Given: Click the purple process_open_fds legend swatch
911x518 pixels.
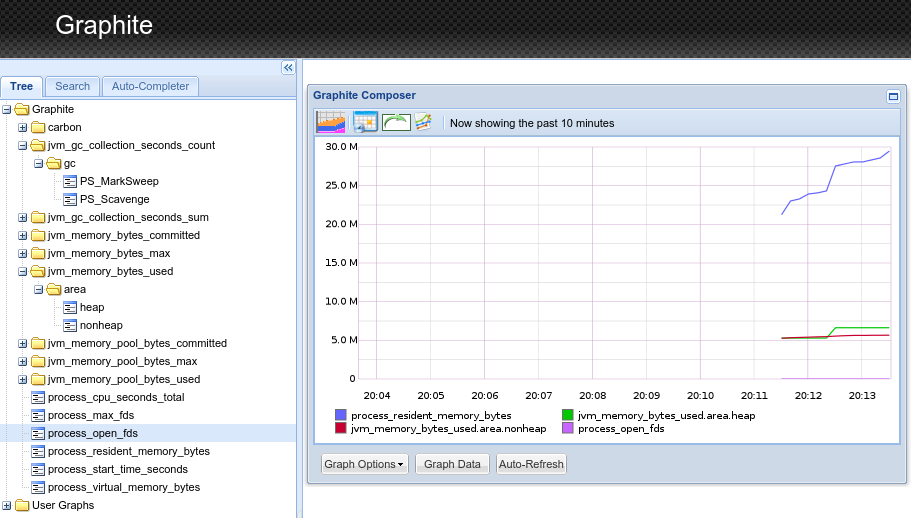Looking at the screenshot, I should [568, 428].
